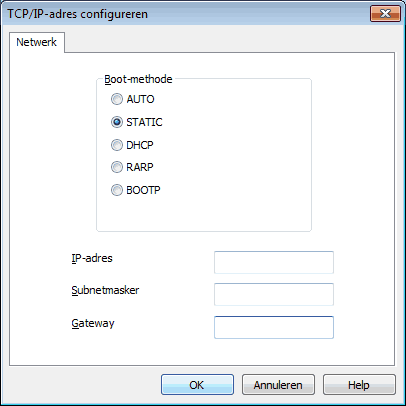Viewport: 406px width, 406px height.
Task: Open the Help button
Action: click(359, 385)
